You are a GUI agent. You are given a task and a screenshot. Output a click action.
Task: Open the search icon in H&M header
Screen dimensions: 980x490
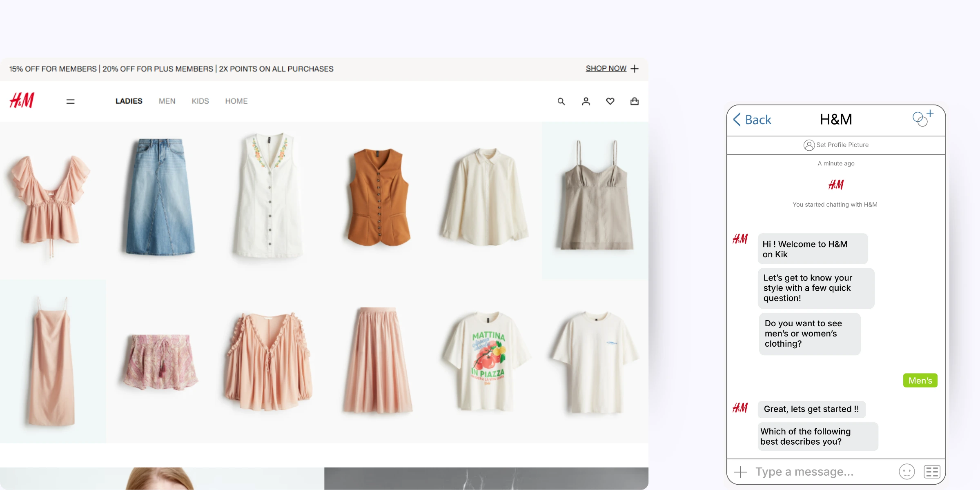click(x=561, y=101)
